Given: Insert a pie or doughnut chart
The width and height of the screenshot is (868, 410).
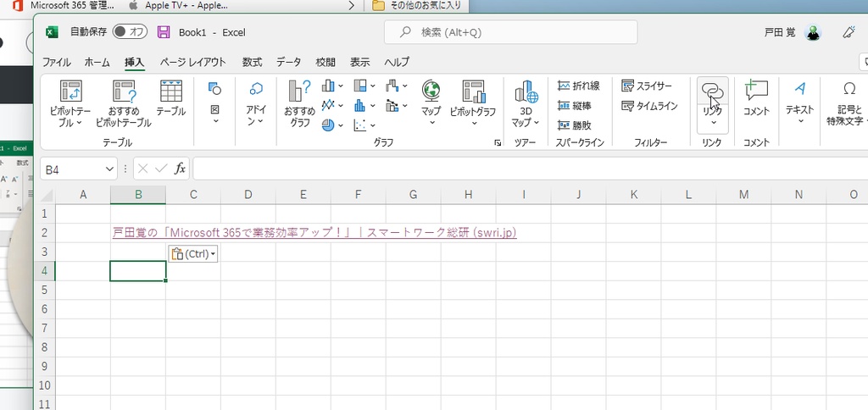Looking at the screenshot, I should point(328,125).
